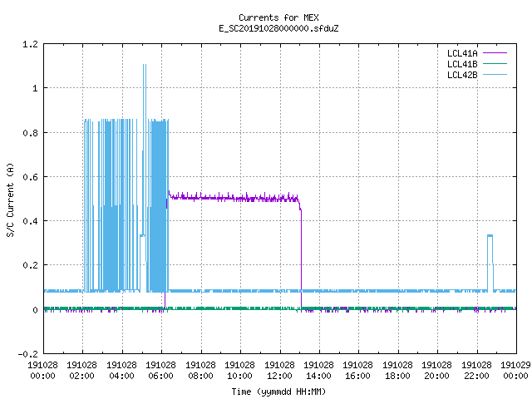The height and width of the screenshot is (399, 532).
Task: Click the y-axis tick value 0
Action: (35, 310)
